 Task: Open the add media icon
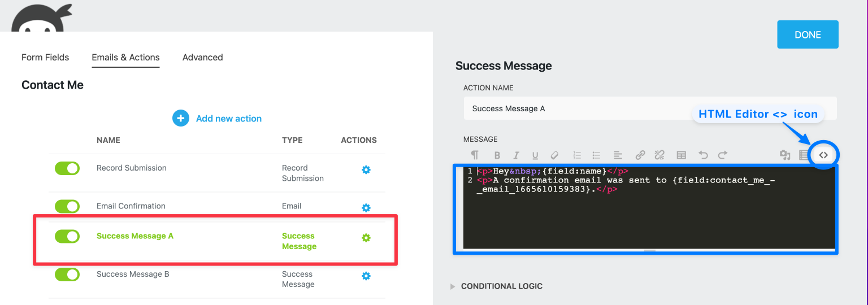(x=784, y=155)
